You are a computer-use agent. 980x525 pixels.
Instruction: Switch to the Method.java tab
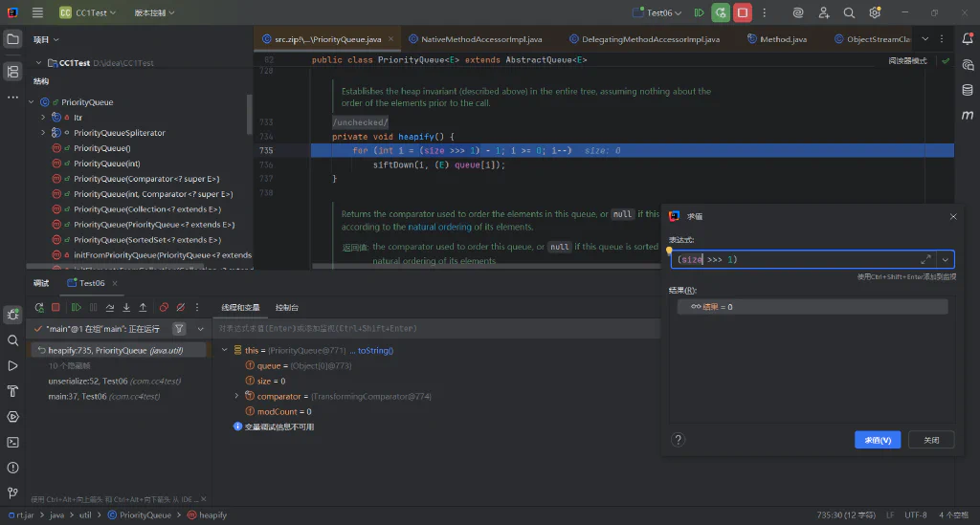click(x=777, y=38)
